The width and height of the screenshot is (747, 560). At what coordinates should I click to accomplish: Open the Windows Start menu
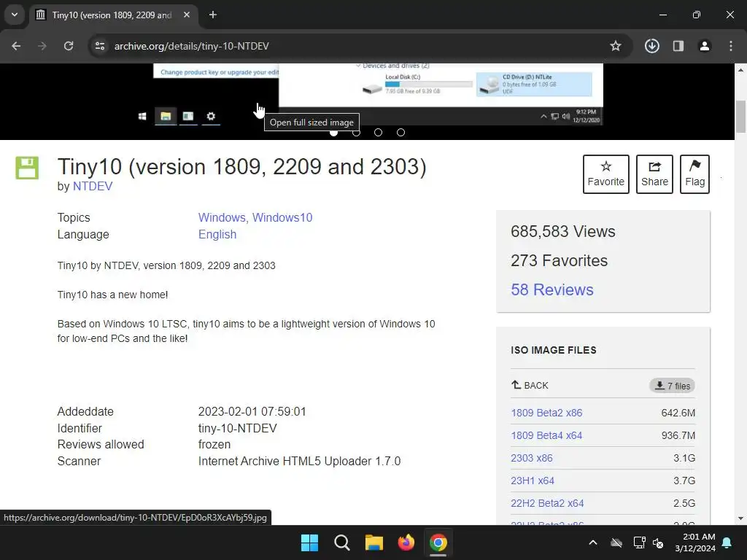tap(309, 542)
